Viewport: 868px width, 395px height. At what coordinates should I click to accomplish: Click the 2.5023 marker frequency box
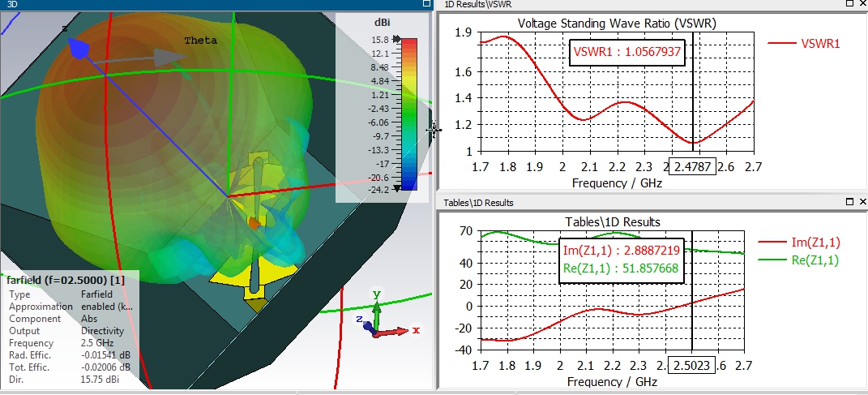coord(692,365)
